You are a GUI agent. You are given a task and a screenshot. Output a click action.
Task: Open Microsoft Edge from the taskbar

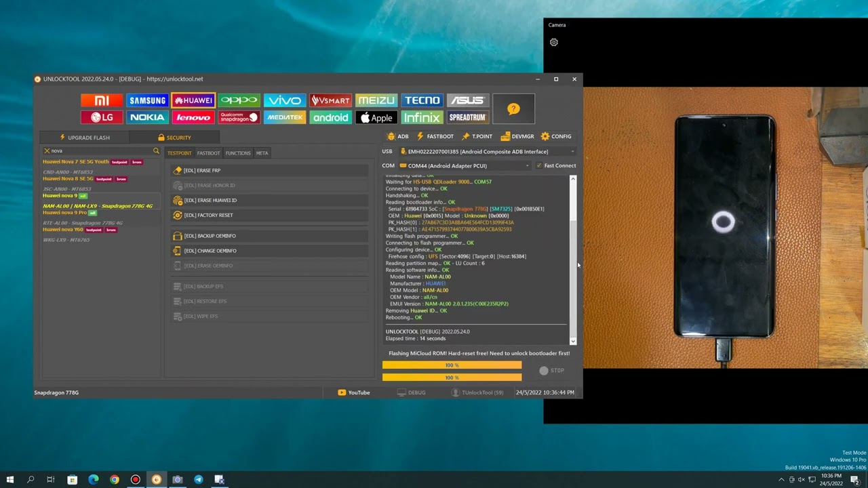pyautogui.click(x=94, y=480)
